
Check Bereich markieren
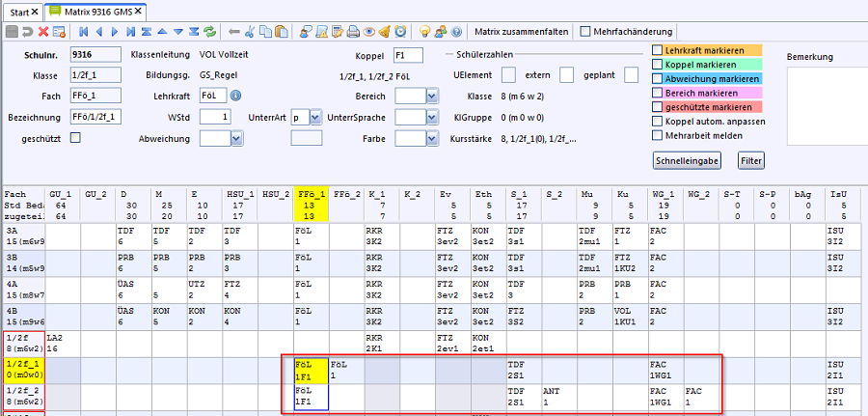coord(657,93)
